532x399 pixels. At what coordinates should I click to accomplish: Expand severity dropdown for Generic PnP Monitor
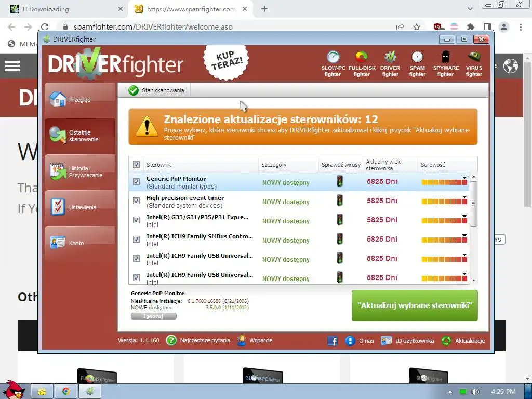(464, 178)
